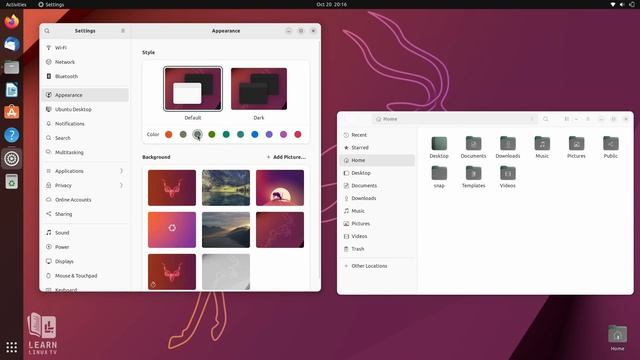Open Power settings panel
640x360 pixels.
click(85, 247)
